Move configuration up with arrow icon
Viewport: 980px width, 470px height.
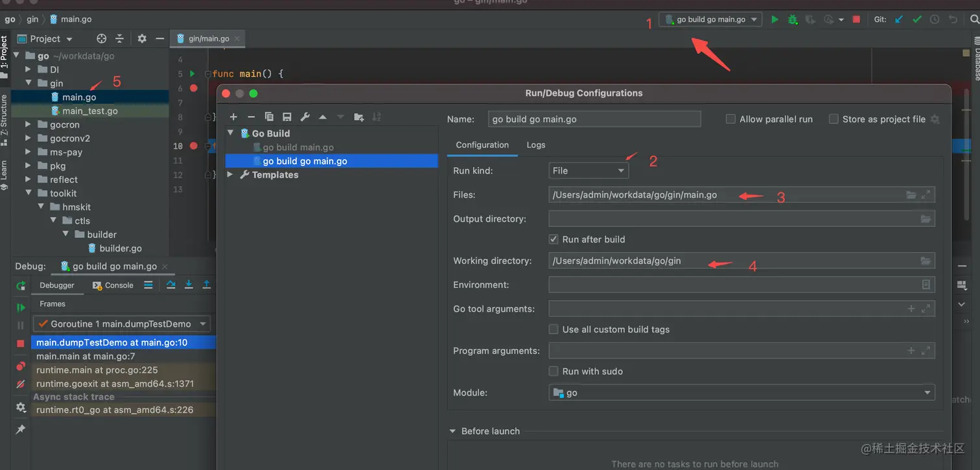coord(323,117)
